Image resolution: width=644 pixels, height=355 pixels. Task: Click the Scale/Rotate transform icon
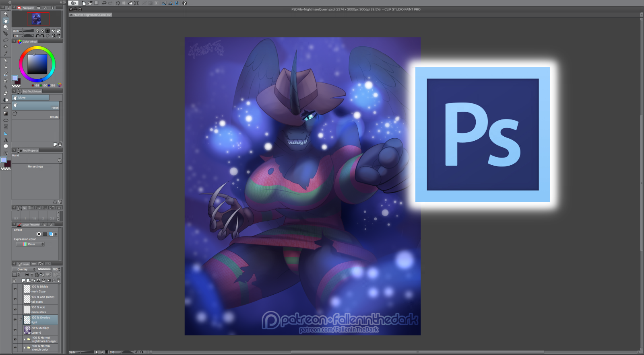click(x=136, y=3)
